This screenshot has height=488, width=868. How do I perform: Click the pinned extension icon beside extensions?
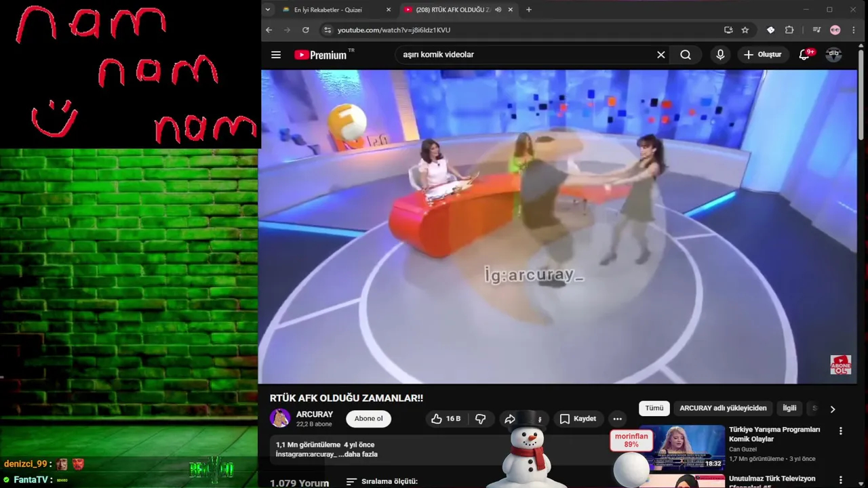[770, 30]
